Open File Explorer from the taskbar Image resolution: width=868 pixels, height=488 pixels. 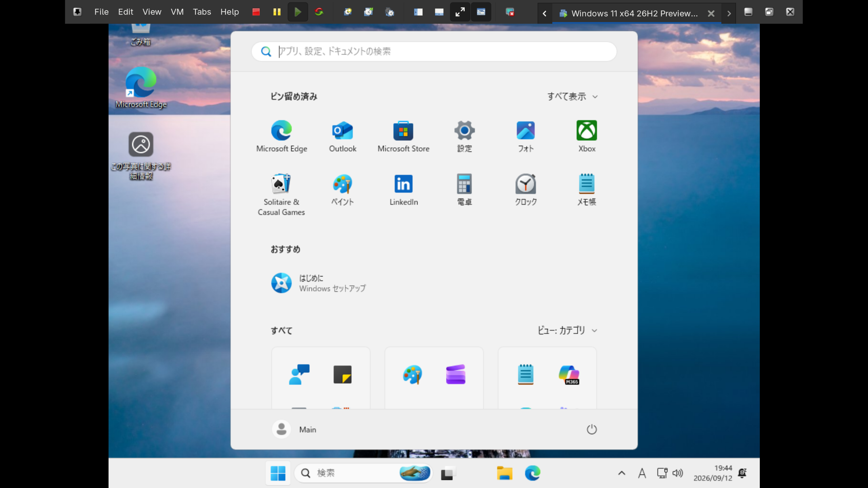[x=504, y=473]
